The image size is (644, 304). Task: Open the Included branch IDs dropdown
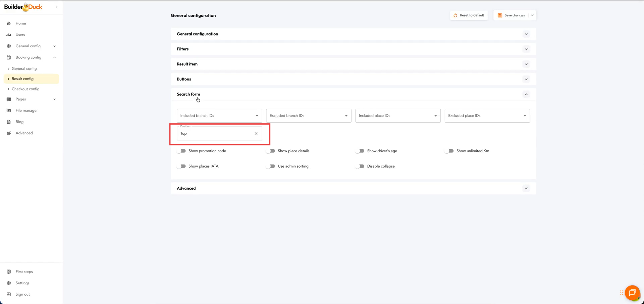coord(219,116)
